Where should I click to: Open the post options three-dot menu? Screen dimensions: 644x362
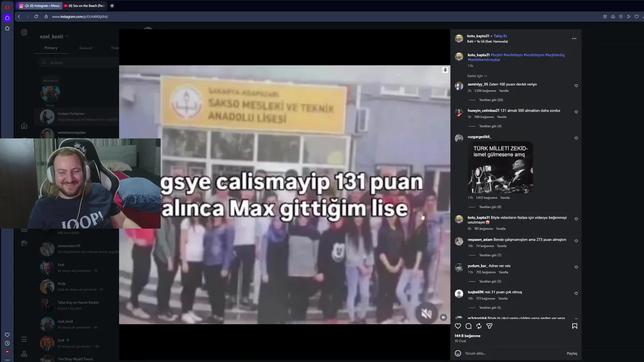click(574, 39)
